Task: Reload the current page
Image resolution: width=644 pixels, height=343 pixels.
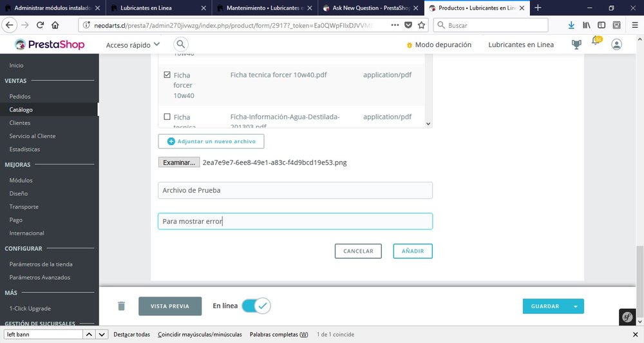Action: (40, 25)
